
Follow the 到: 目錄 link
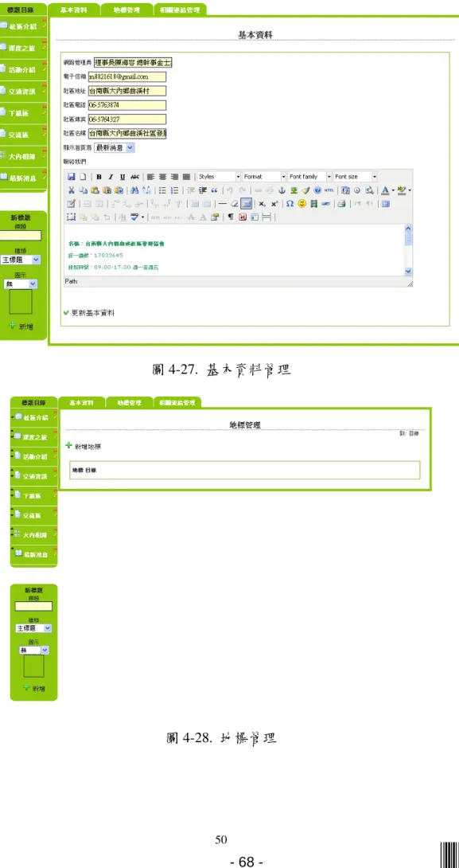[x=409, y=433]
